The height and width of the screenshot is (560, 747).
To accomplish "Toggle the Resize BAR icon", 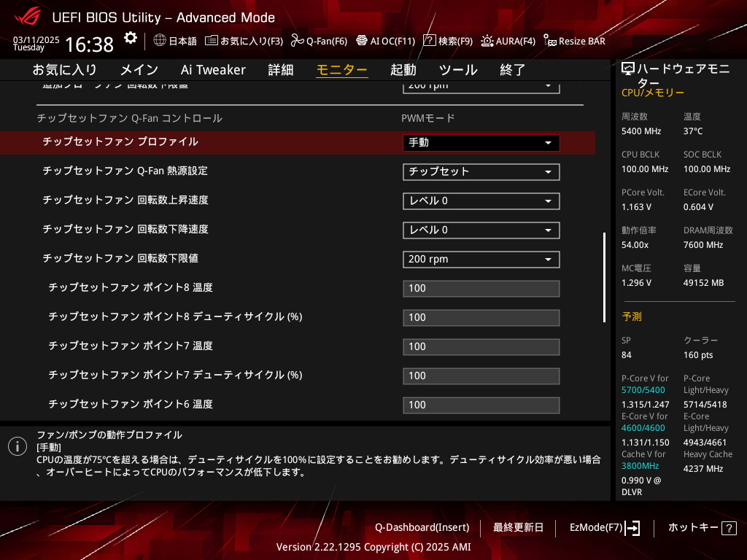I will click(550, 41).
